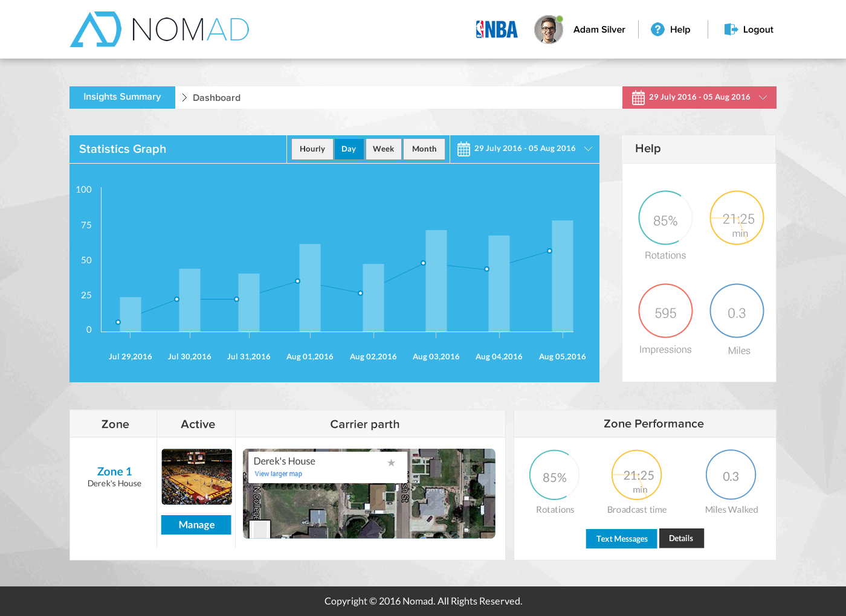Click the 85% Rotations gauge in Help panel
846x616 pixels.
coord(665,218)
